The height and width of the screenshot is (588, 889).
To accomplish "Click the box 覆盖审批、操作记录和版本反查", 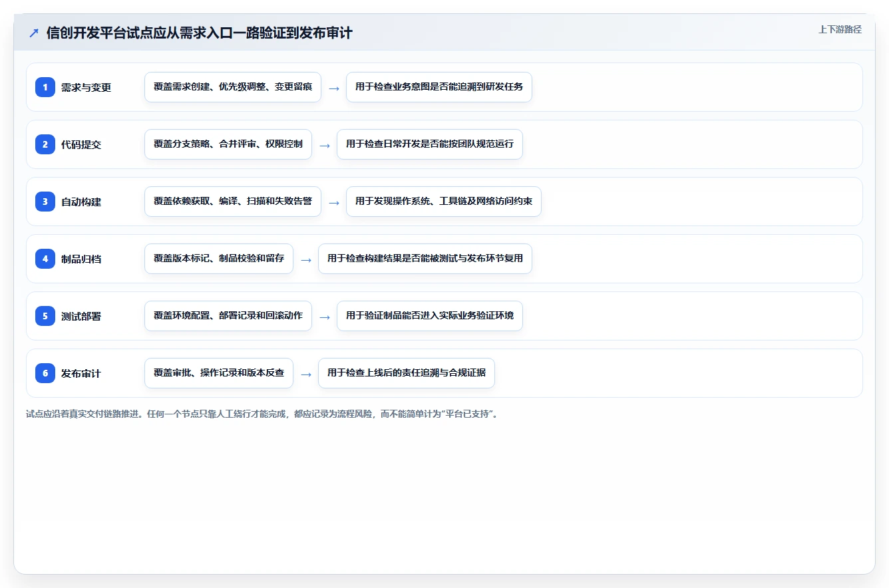I will (219, 373).
